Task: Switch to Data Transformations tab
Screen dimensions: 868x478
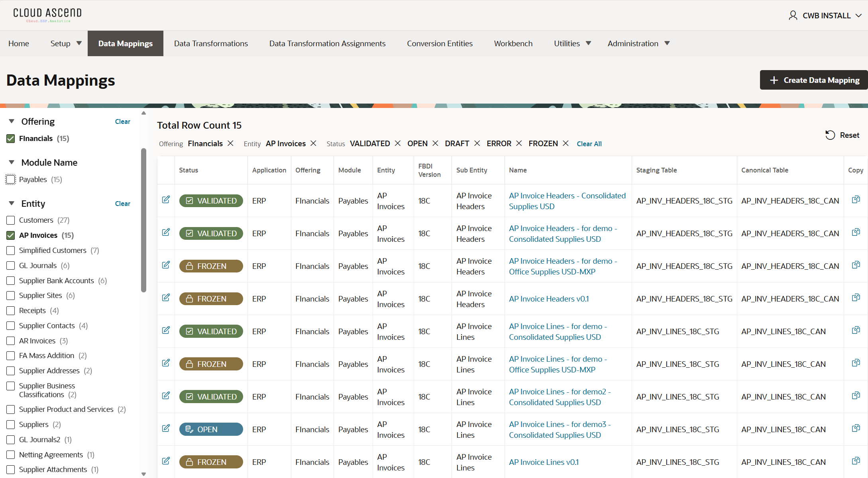Action: click(x=211, y=43)
